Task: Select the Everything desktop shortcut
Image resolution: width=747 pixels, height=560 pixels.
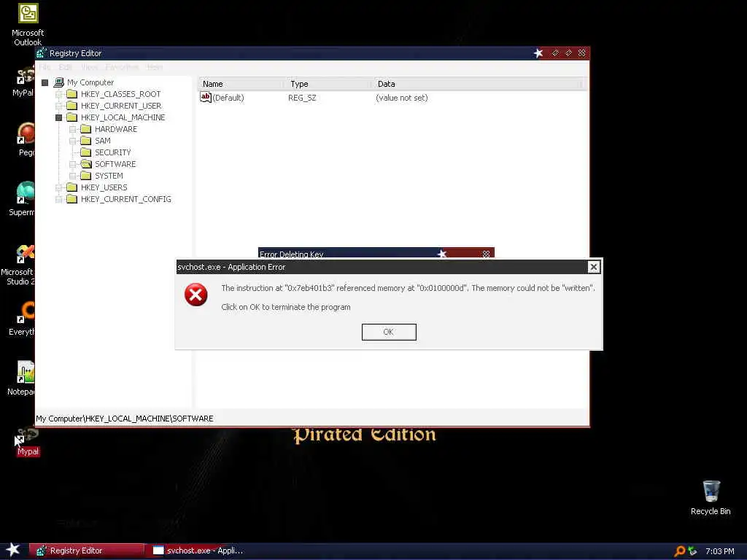Action: coord(21,318)
